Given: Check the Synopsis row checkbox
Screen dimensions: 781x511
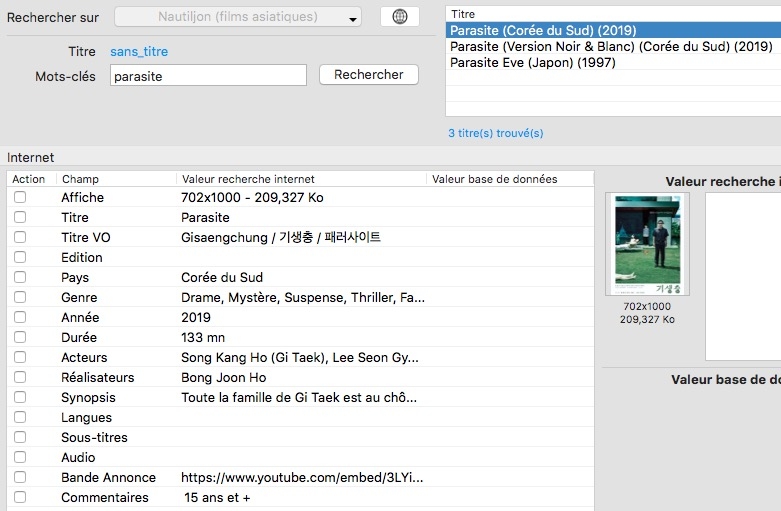Looking at the screenshot, I should pos(20,398).
